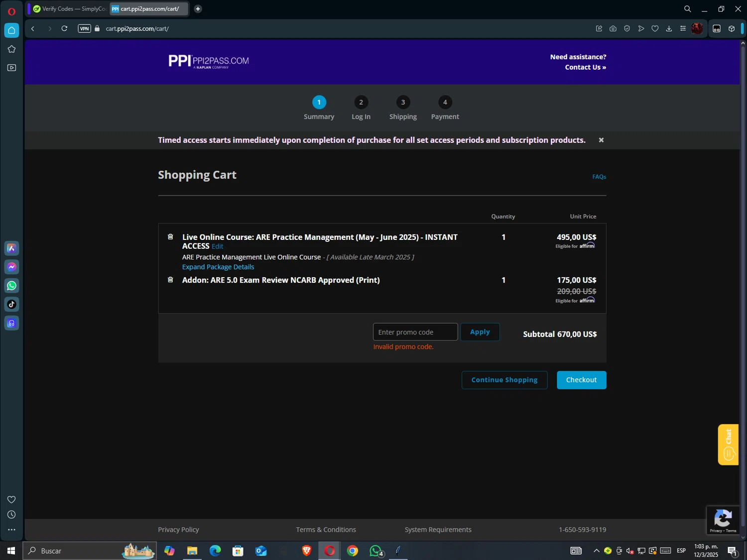
Task: Open downloads from the toolbar
Action: point(669,28)
